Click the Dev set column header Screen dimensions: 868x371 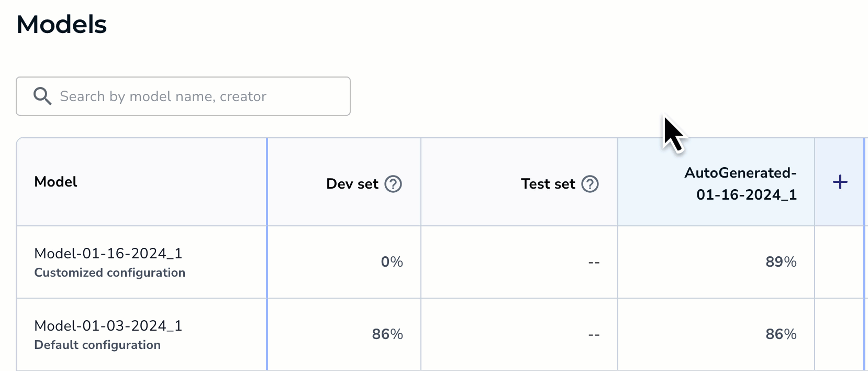click(352, 184)
